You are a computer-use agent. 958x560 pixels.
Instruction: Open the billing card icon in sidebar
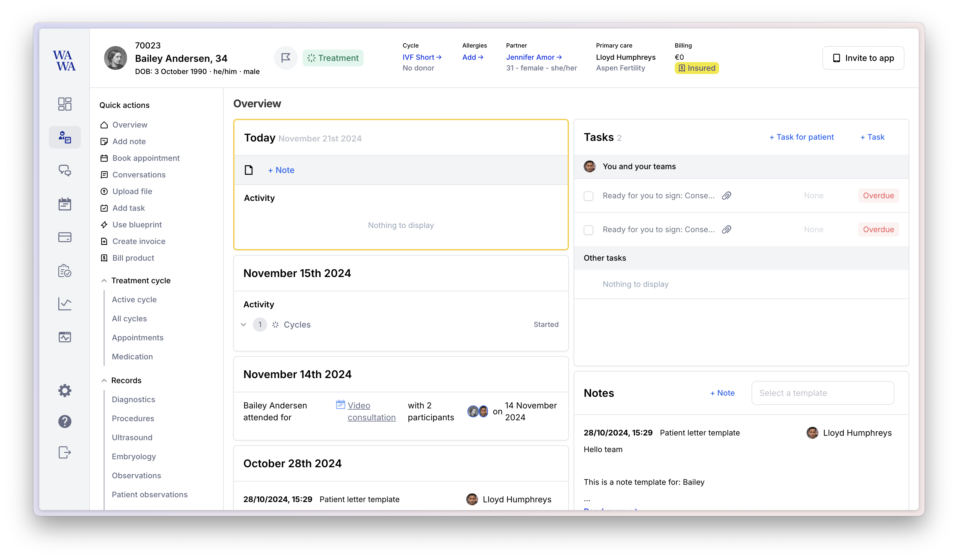click(65, 237)
